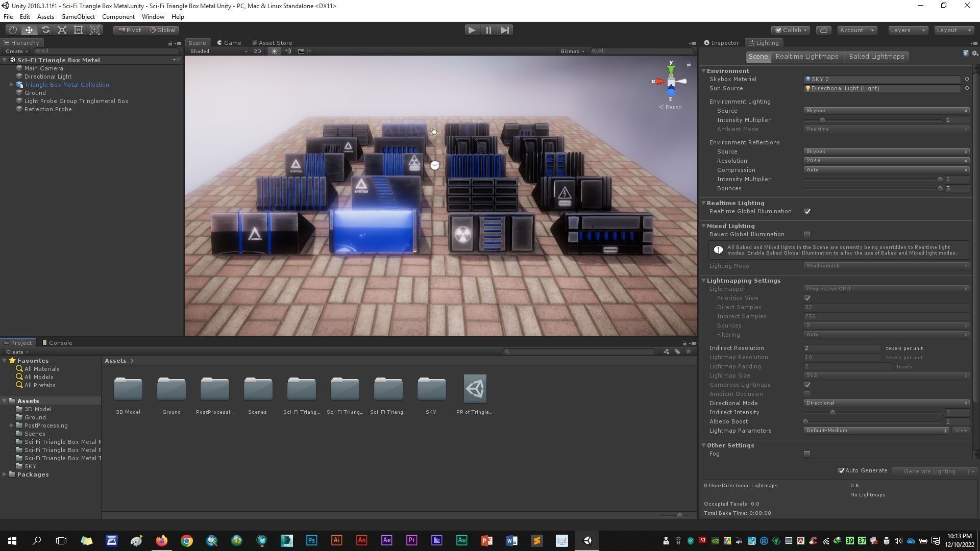
Task: Open the Layers dropdown
Action: point(907,30)
